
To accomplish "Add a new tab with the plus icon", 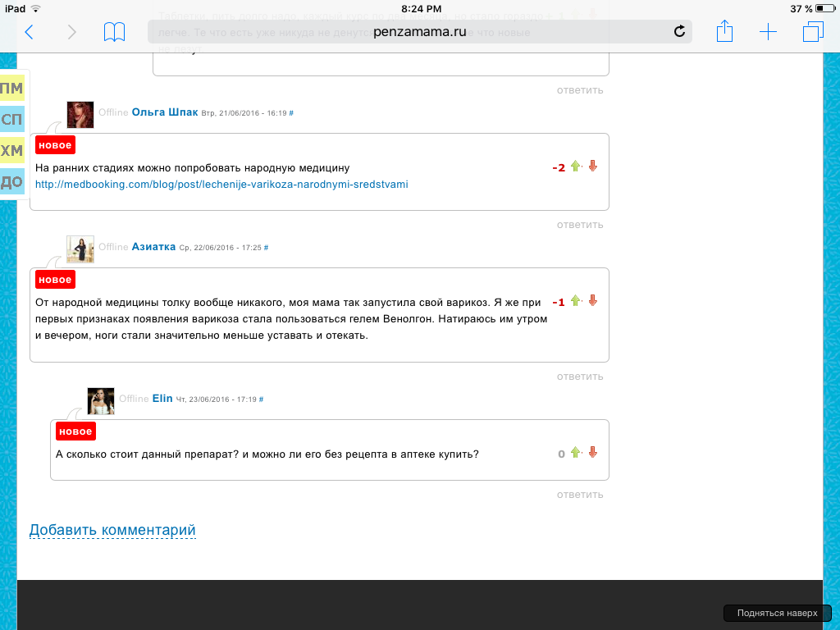I will 768,32.
